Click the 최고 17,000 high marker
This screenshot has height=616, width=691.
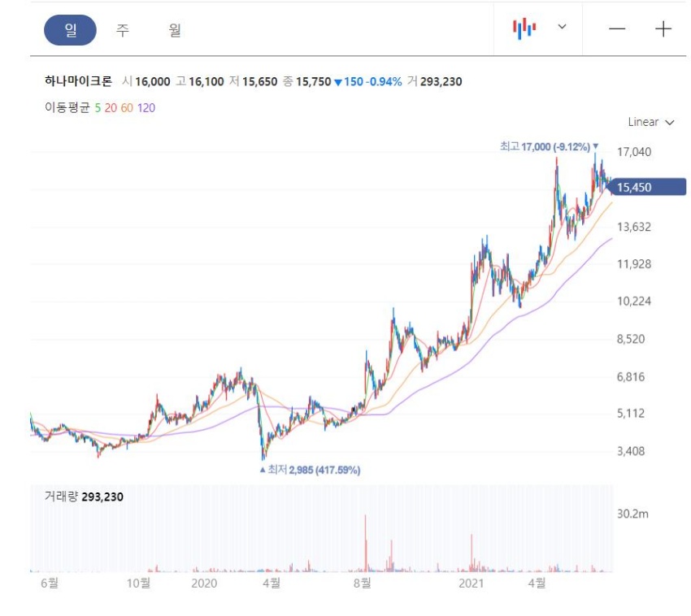[x=545, y=146]
